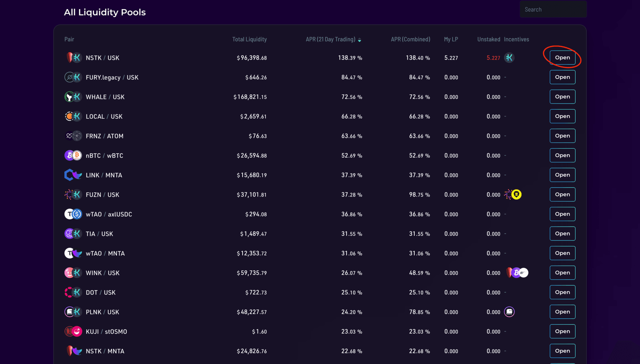Open the LOCAL / USK pool

(562, 116)
